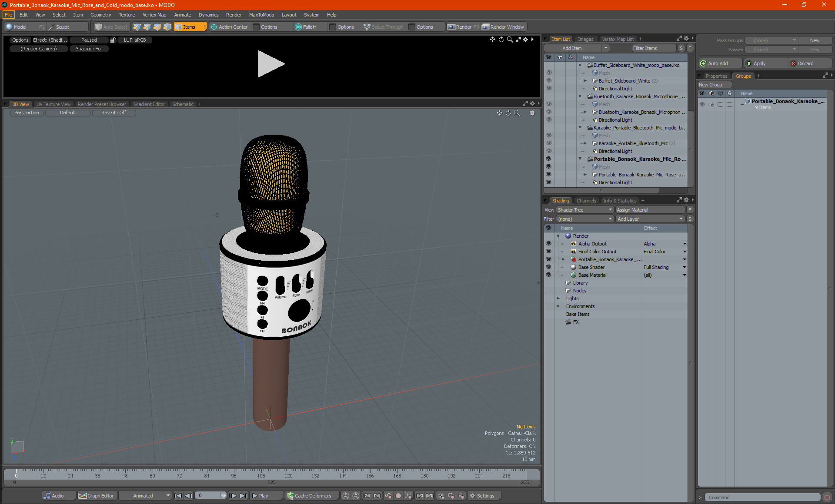The image size is (835, 504).
Task: Click 3D viewport pan move icon
Action: tap(499, 113)
